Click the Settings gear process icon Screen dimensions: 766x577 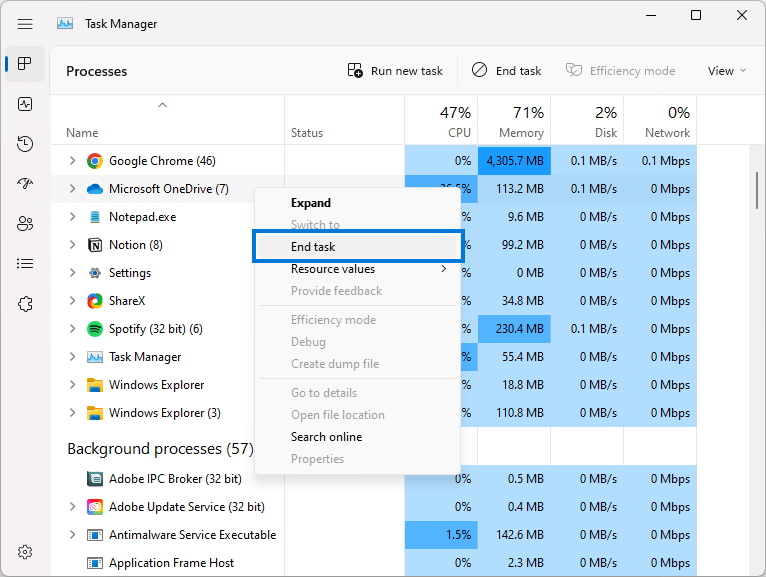[95, 273]
